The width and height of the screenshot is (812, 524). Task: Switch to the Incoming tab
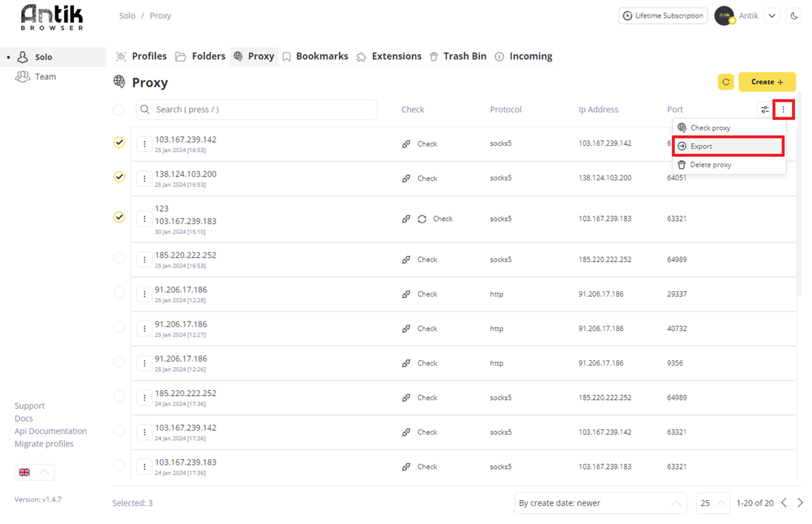523,57
